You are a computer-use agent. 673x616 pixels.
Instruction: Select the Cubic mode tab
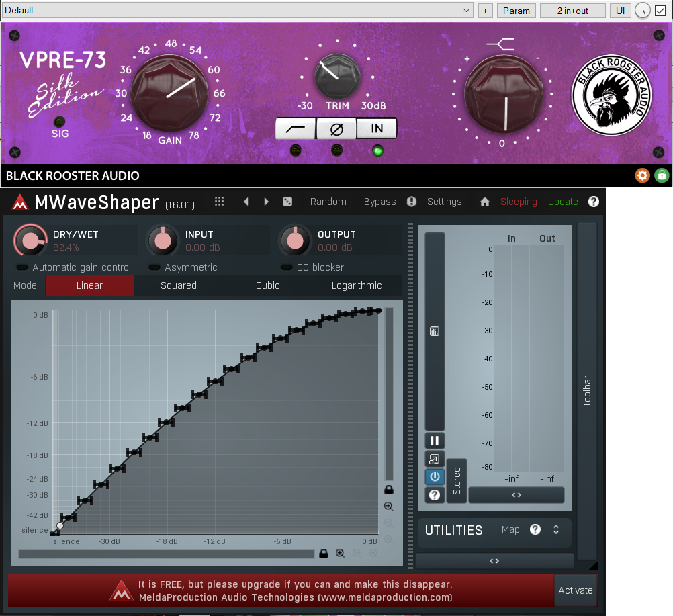pyautogui.click(x=268, y=285)
